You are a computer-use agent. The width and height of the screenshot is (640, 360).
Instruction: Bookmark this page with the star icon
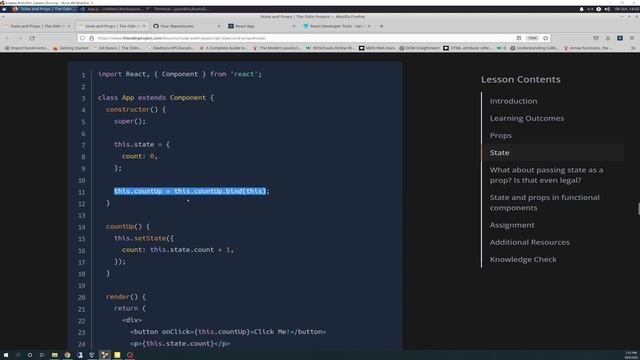(x=546, y=38)
